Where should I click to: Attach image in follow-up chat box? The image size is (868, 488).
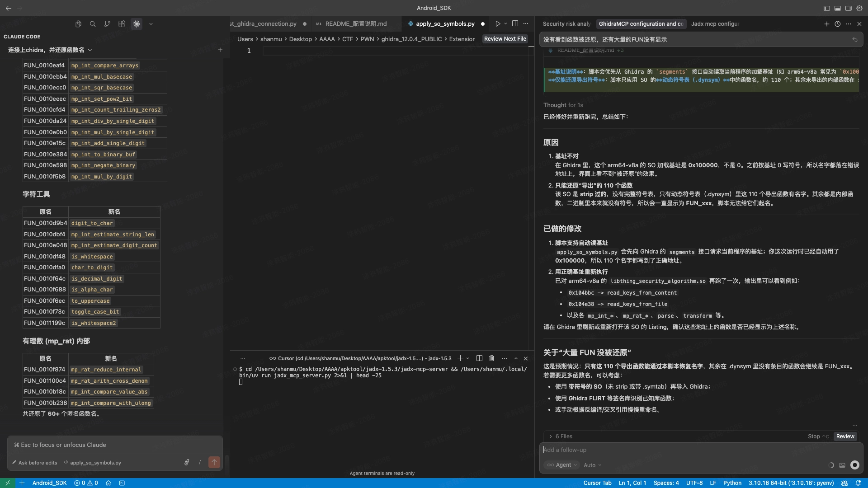pos(842,465)
